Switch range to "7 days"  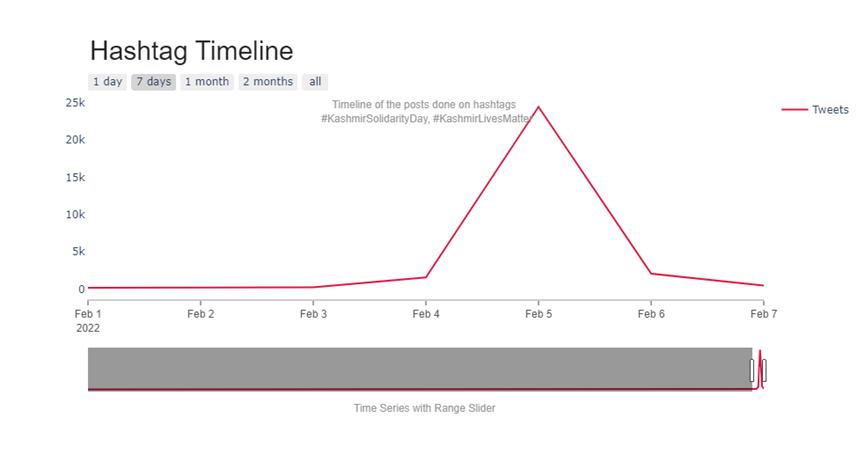click(x=153, y=82)
